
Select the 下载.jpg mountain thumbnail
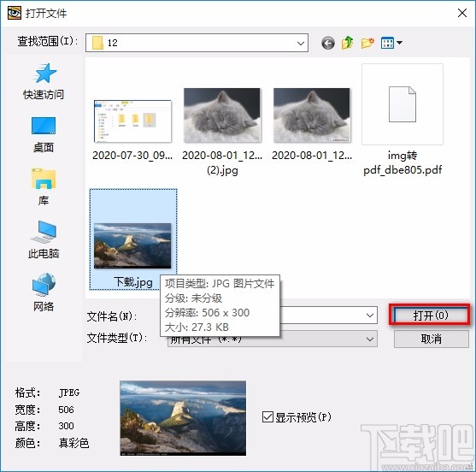[132, 245]
